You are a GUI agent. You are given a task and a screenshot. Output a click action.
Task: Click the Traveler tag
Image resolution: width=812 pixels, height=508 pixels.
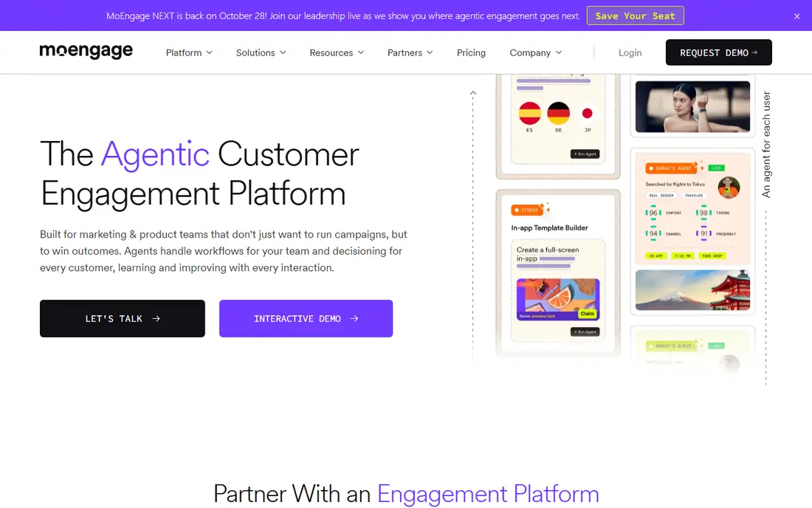[694, 195]
